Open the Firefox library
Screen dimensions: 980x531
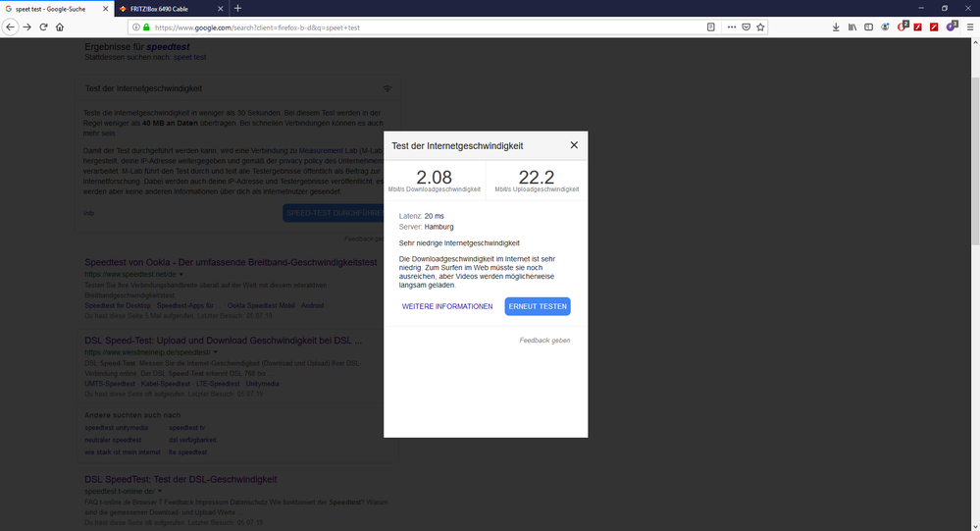click(852, 27)
